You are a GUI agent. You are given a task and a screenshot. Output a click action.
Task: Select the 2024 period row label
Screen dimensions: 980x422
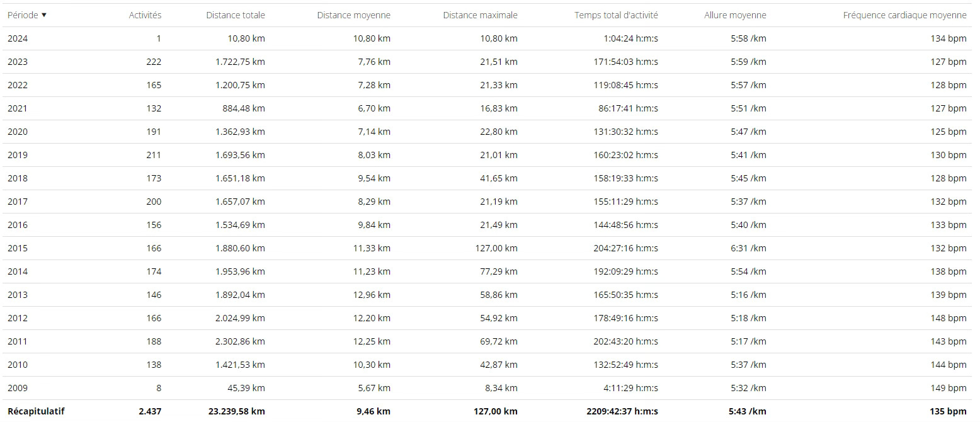[18, 38]
